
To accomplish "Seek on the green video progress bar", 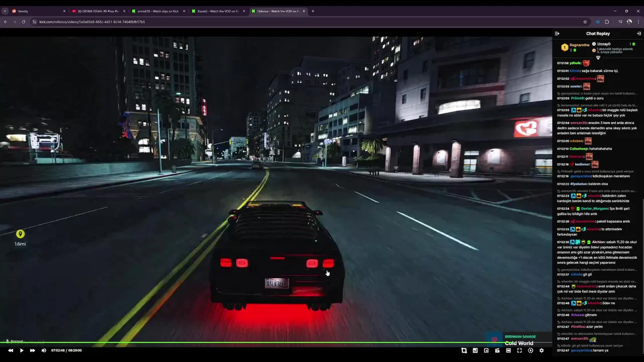I will (276, 343).
